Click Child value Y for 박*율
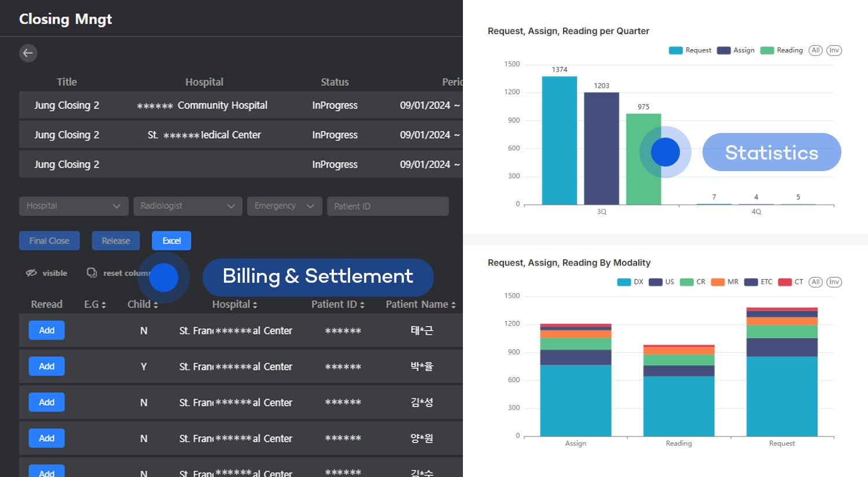868x477 pixels. 144,367
